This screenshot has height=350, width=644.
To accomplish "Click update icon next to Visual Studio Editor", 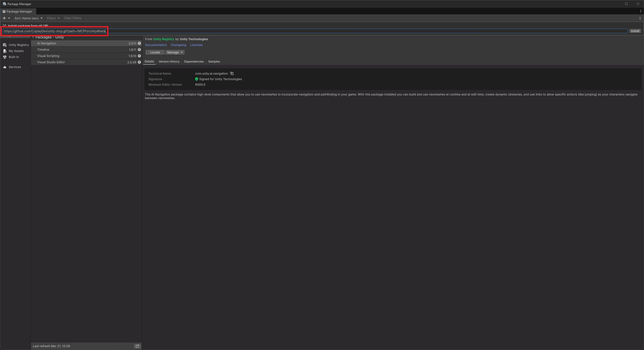I will (139, 62).
